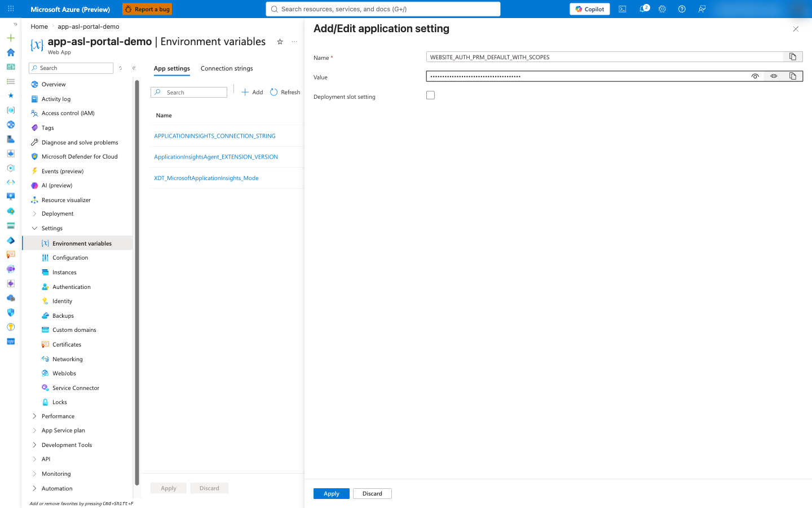Click the resource menu vertical scrollbar
Image resolution: width=812 pixels, height=508 pixels.
(137, 282)
